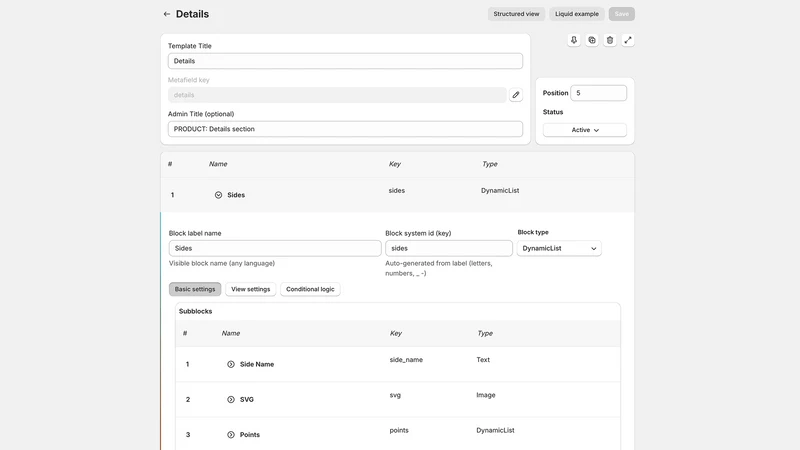Click the disabled Metafield key field
The image size is (800, 450).
click(337, 95)
